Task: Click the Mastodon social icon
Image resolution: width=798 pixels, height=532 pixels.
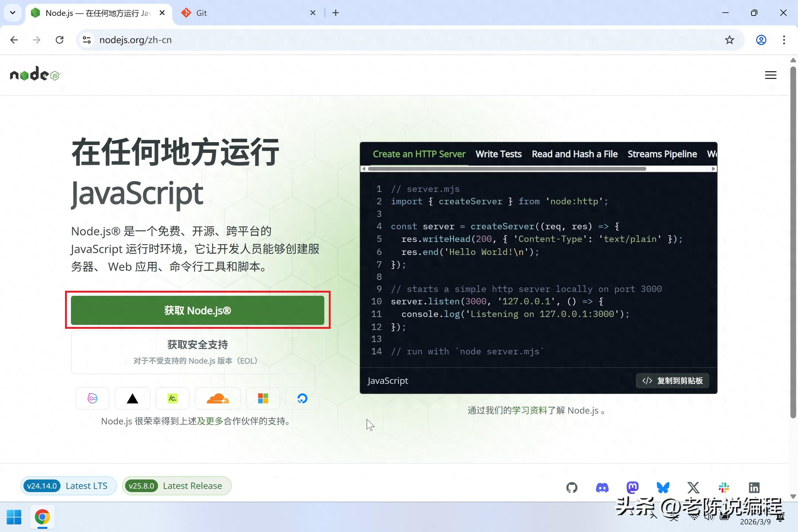Action: (632, 488)
